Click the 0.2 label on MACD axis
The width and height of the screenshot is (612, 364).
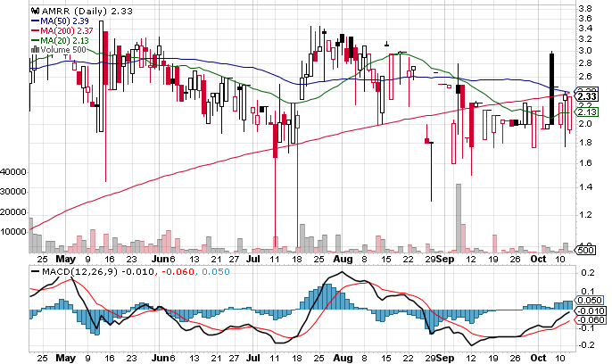click(588, 273)
